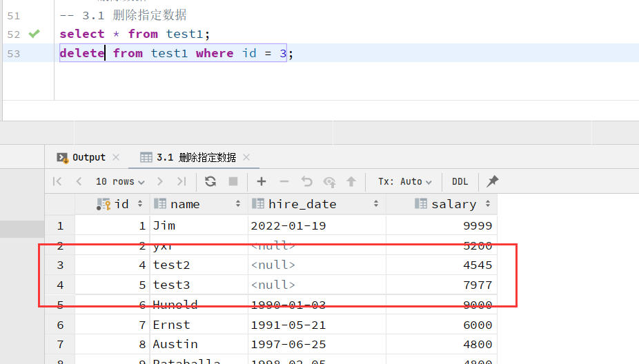The width and height of the screenshot is (639, 364).
Task: Submit changes with the up-arrow icon
Action: (x=351, y=181)
